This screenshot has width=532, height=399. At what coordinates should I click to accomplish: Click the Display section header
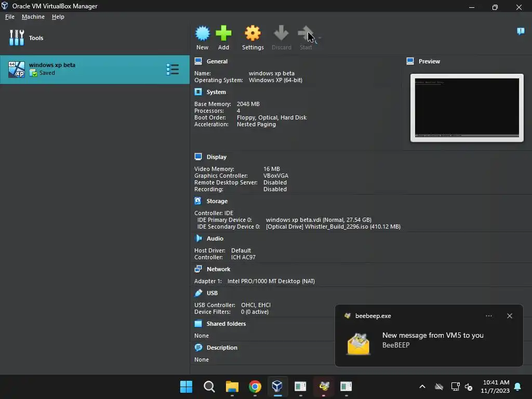[217, 157]
